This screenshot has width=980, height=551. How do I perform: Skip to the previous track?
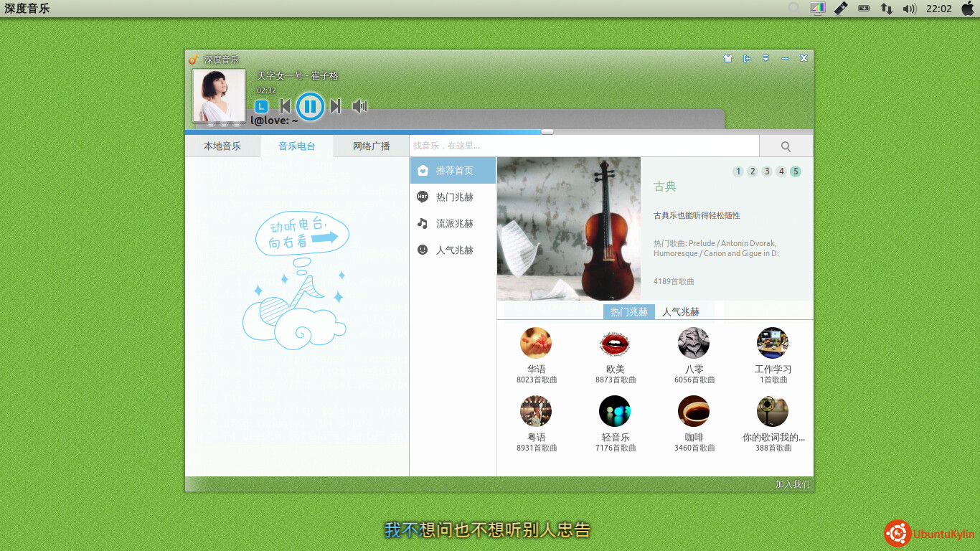tap(285, 107)
